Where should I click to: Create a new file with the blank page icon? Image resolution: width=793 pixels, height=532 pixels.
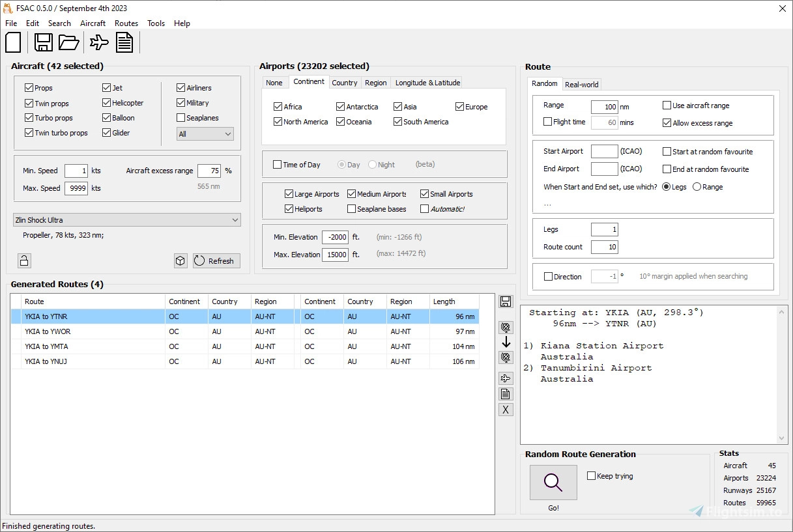pos(13,42)
